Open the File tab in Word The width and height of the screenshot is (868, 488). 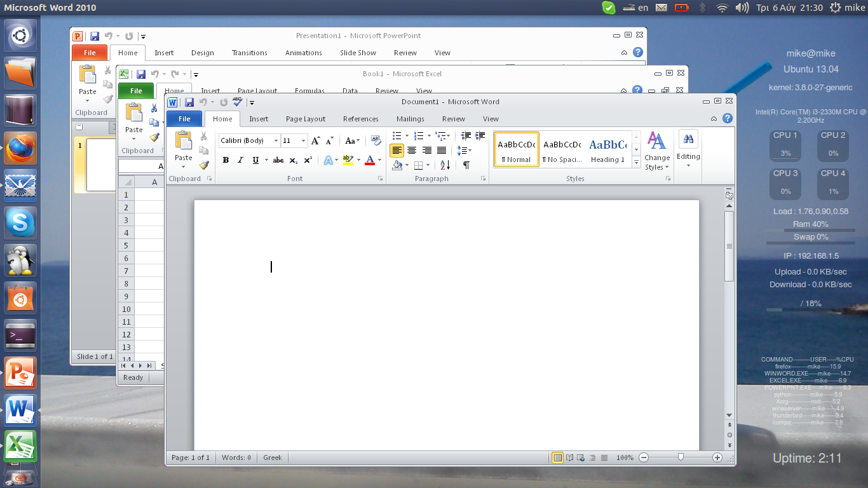click(184, 119)
